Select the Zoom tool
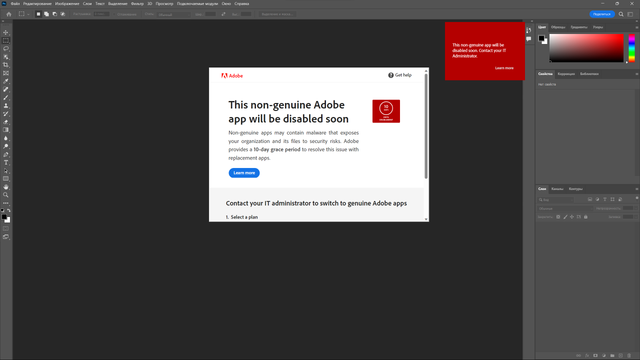The image size is (640, 360). [x=6, y=195]
